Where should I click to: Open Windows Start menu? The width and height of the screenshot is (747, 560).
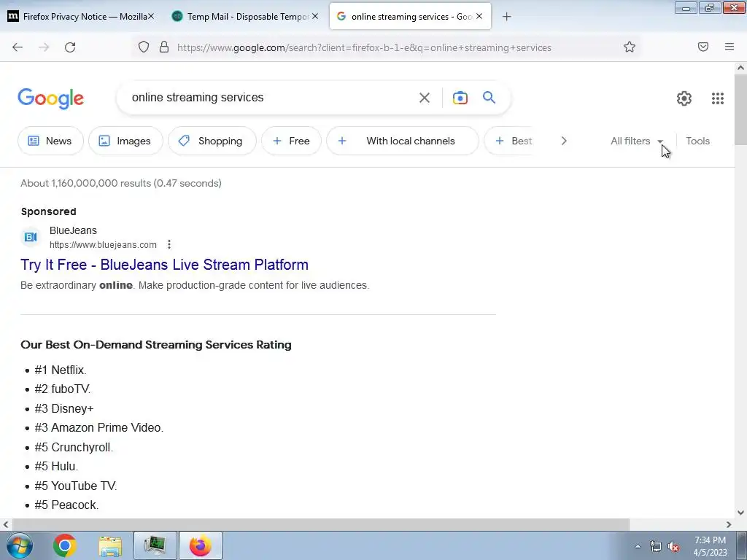click(20, 545)
